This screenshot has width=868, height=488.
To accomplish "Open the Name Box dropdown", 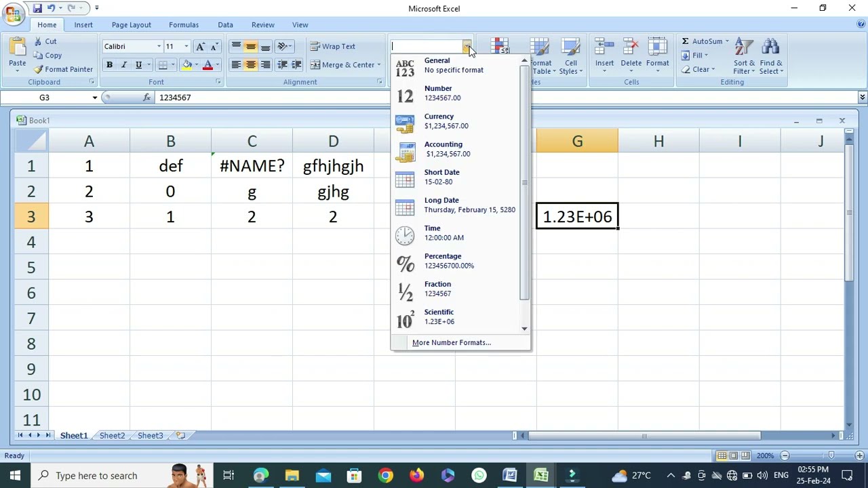I will tap(94, 98).
